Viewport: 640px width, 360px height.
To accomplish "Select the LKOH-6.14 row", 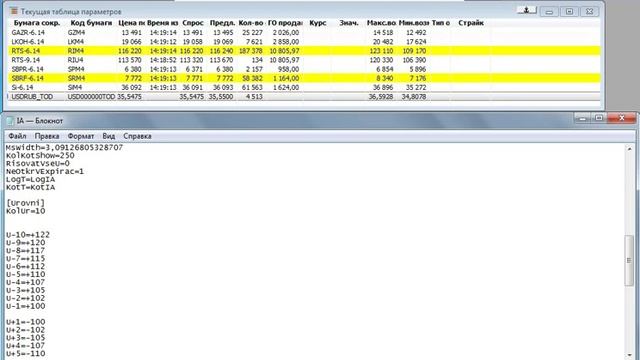I will [x=304, y=42].
